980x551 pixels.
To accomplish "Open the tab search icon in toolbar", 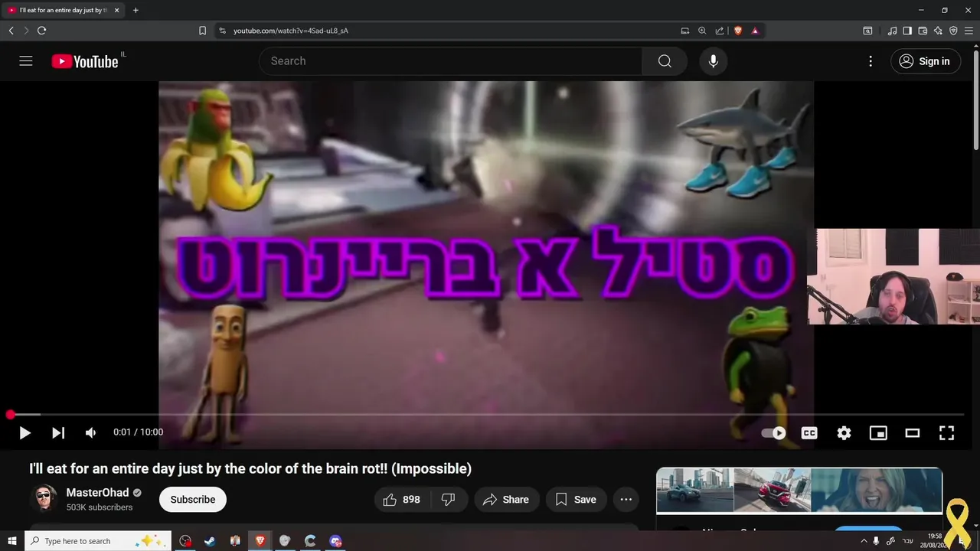I will (867, 31).
